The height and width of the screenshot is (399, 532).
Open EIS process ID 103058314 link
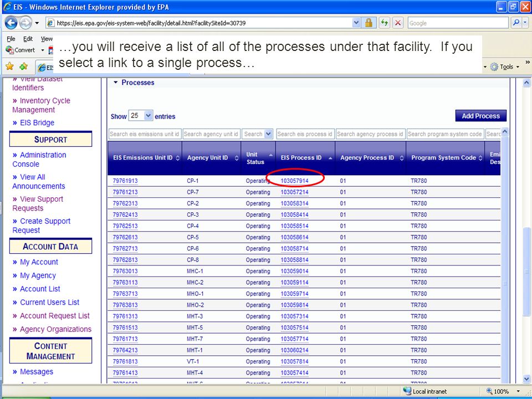click(294, 203)
